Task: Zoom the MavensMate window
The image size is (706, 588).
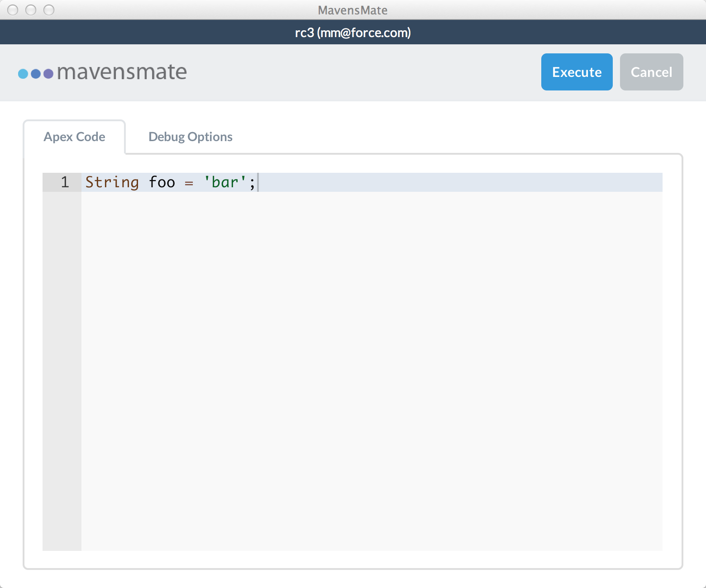Action: point(49,9)
